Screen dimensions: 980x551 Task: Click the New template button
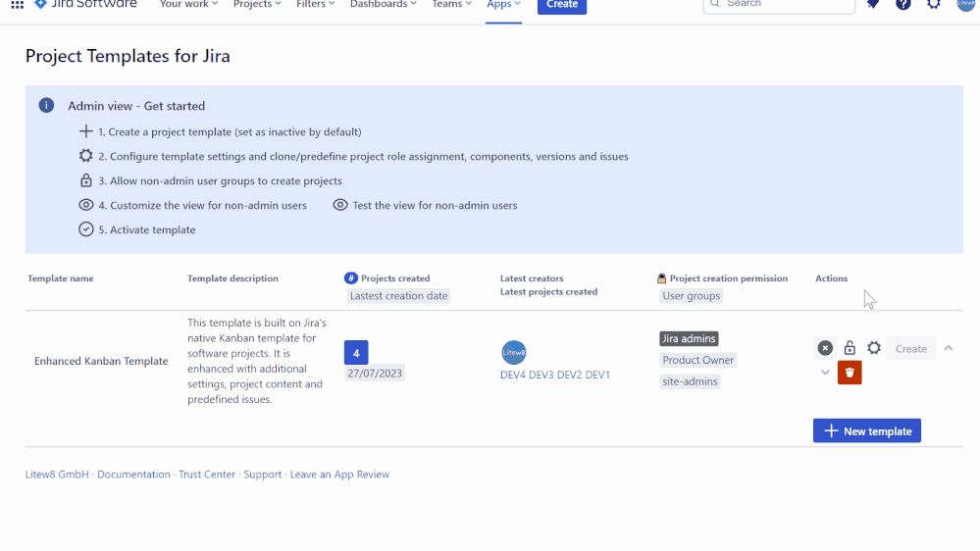tap(867, 430)
